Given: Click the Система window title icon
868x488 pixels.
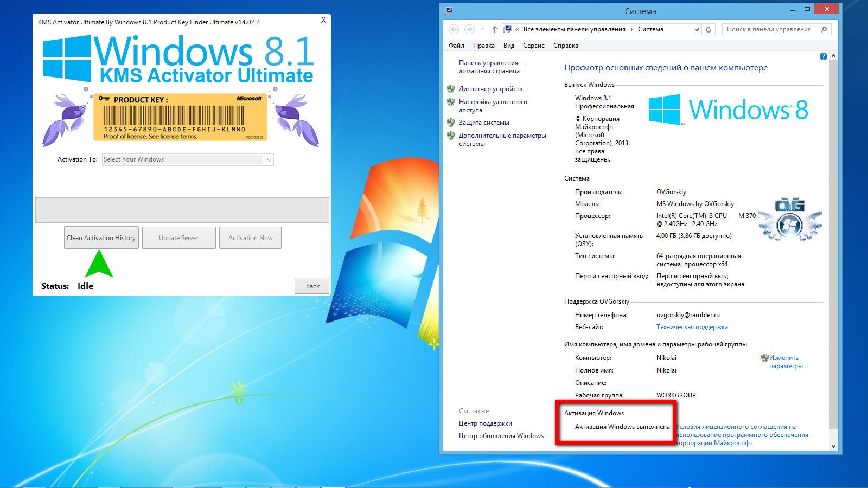Looking at the screenshot, I should pos(449,10).
